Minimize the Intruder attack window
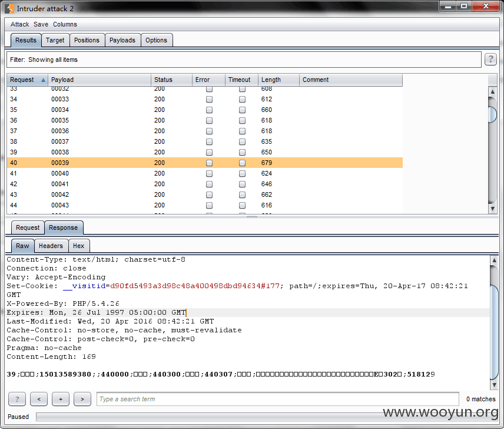Viewport: 504px width, 429px height. click(x=448, y=6)
